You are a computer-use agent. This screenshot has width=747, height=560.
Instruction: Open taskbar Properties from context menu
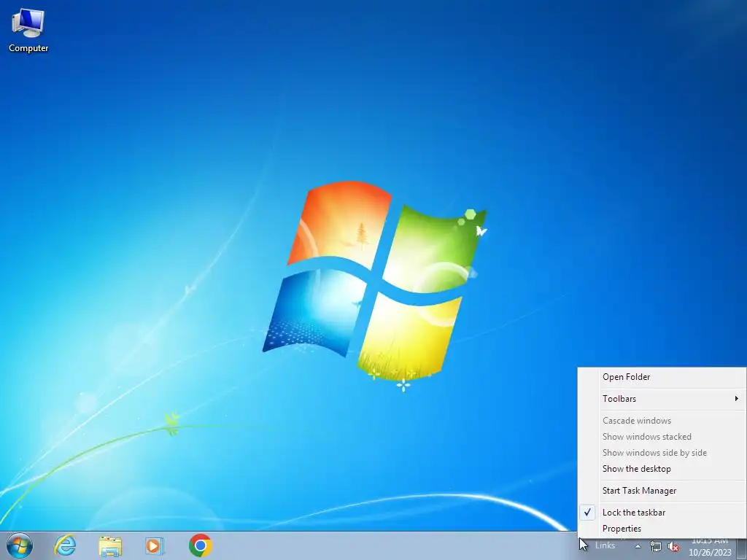pyautogui.click(x=662, y=529)
